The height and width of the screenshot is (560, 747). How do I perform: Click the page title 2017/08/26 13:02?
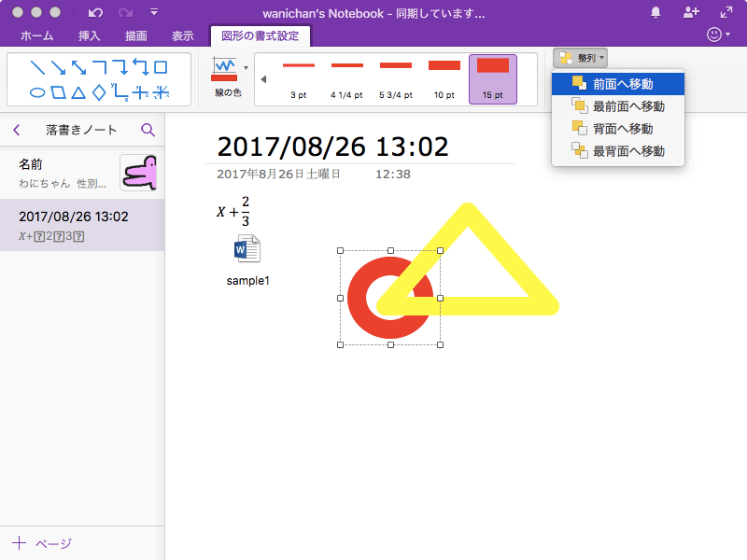(332, 147)
